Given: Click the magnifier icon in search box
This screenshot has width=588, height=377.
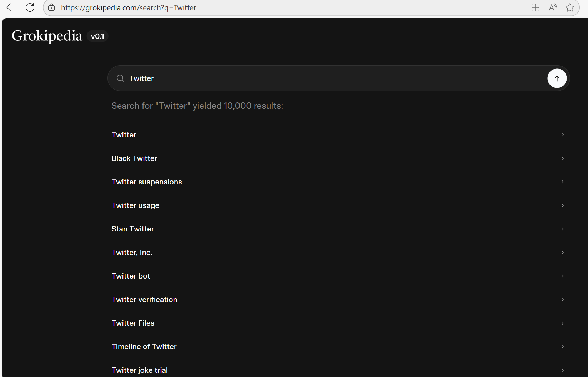Looking at the screenshot, I should (x=120, y=78).
